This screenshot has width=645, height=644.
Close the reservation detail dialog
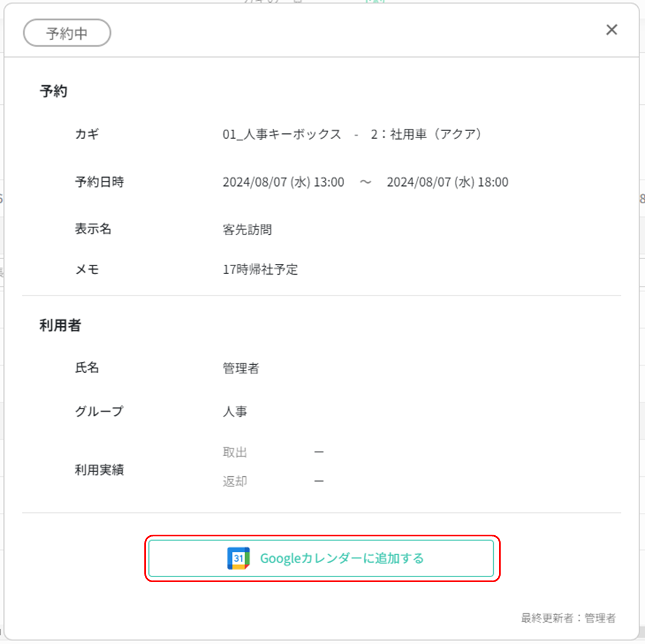point(611,30)
